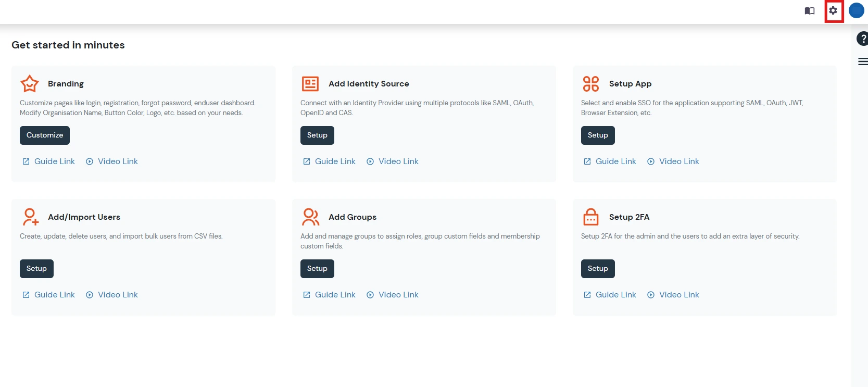Open the Add Groups Guide Link

coord(335,295)
